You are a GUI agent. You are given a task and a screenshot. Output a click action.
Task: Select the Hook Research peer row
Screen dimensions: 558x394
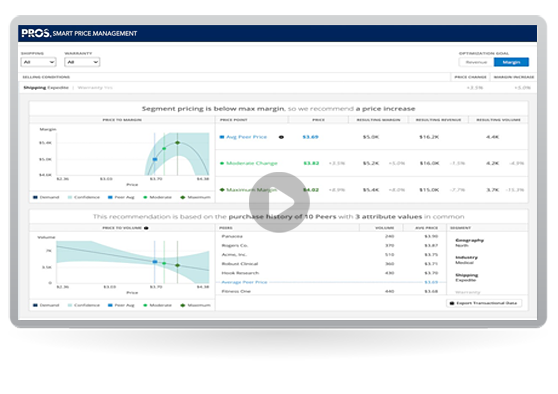click(x=330, y=273)
